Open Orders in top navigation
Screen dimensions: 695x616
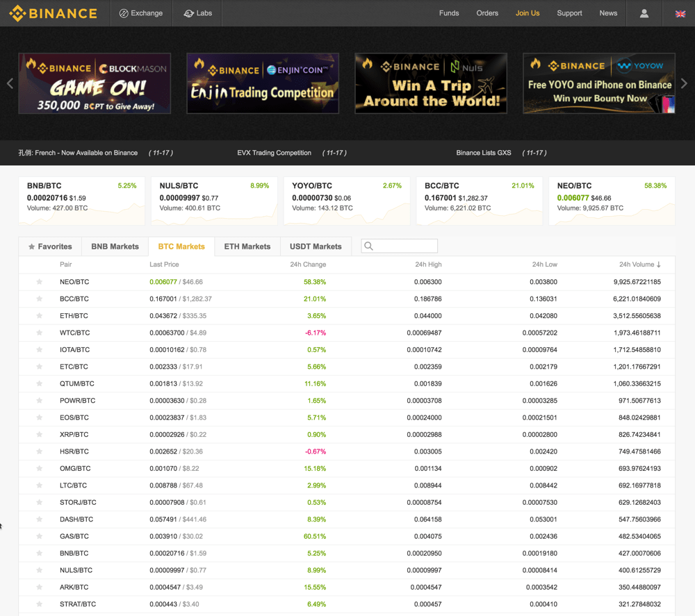pyautogui.click(x=487, y=13)
